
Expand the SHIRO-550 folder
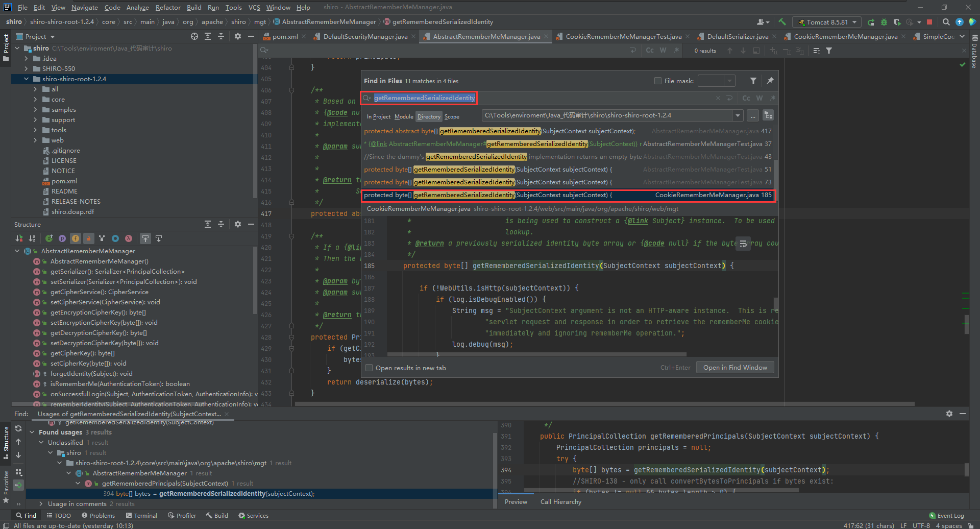tap(27, 68)
